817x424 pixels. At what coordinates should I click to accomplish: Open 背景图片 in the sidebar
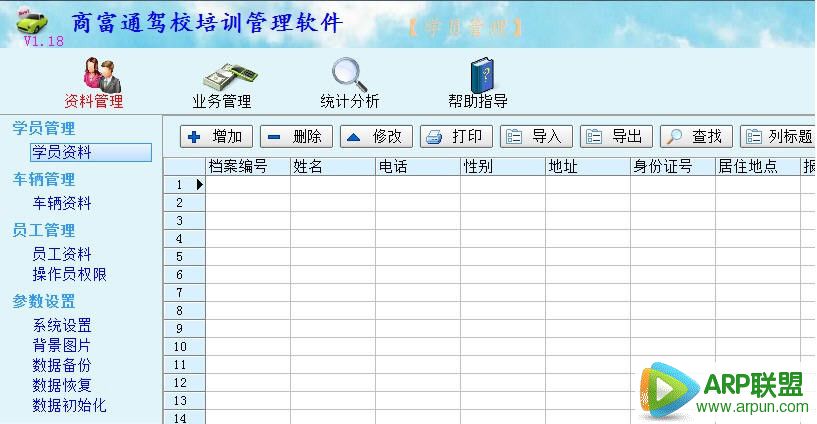pos(62,345)
